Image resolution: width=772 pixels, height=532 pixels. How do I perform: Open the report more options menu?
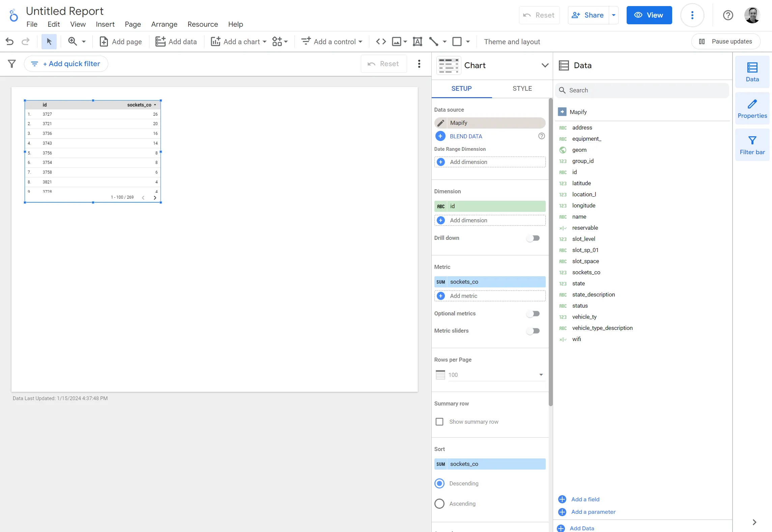click(692, 15)
